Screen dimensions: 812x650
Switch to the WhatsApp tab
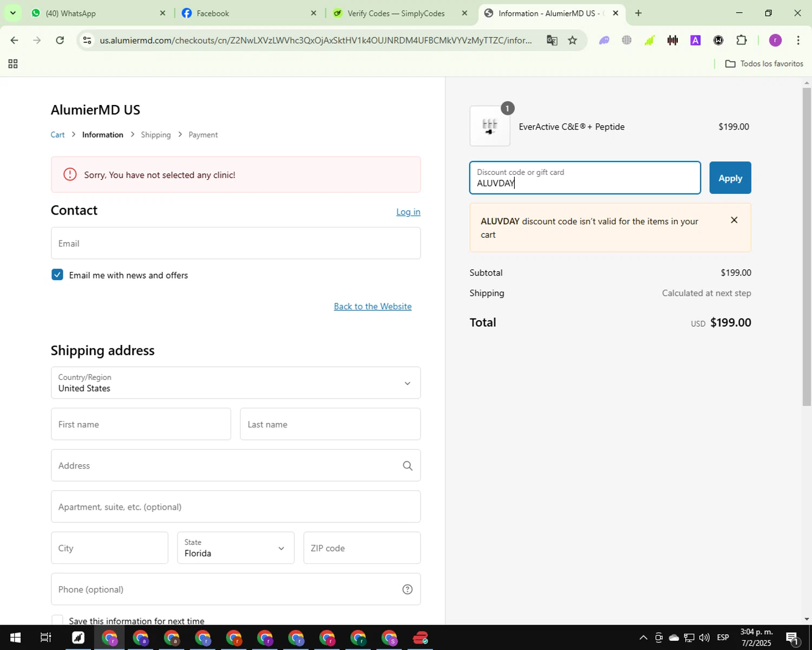click(x=98, y=13)
